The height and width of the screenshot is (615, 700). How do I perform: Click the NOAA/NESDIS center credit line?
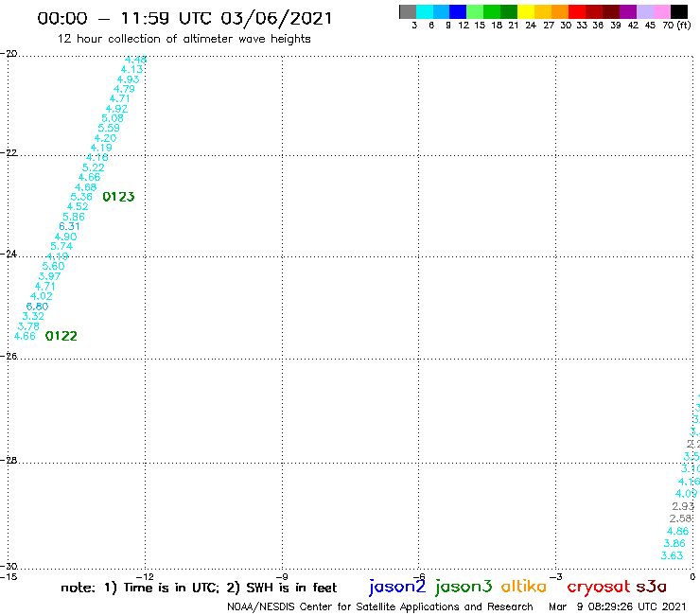[x=380, y=606]
